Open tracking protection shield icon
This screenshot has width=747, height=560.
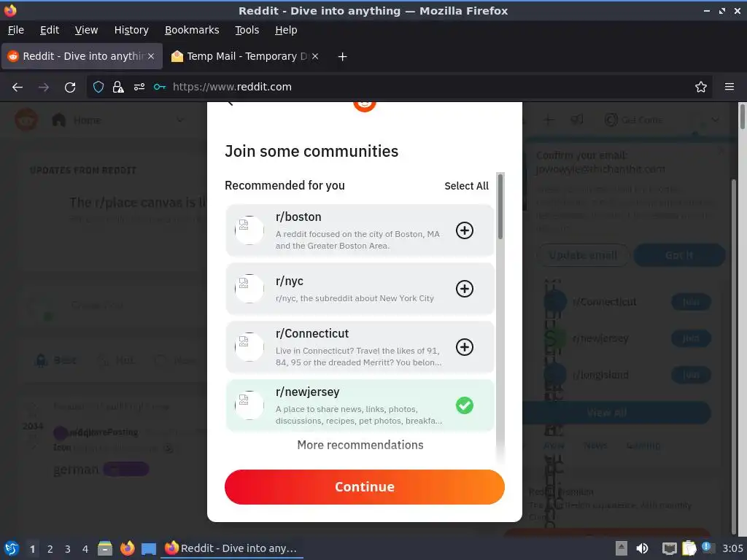tap(98, 87)
